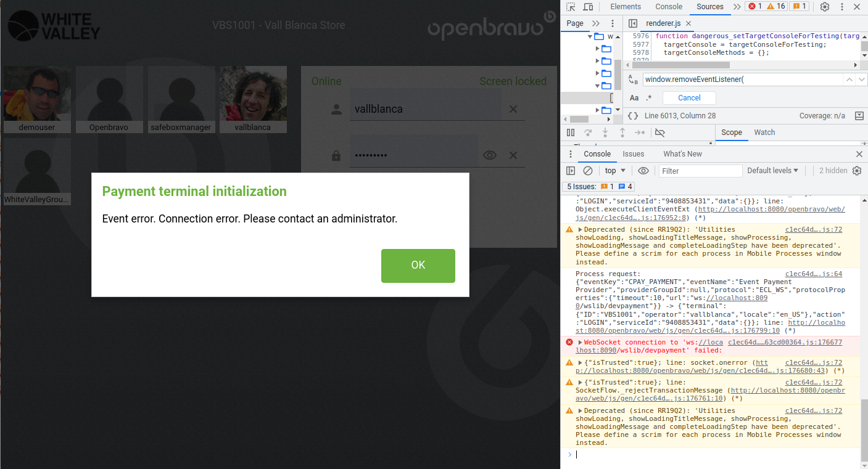The image size is (868, 469).
Task: Open console settings gear icon
Action: (x=857, y=171)
